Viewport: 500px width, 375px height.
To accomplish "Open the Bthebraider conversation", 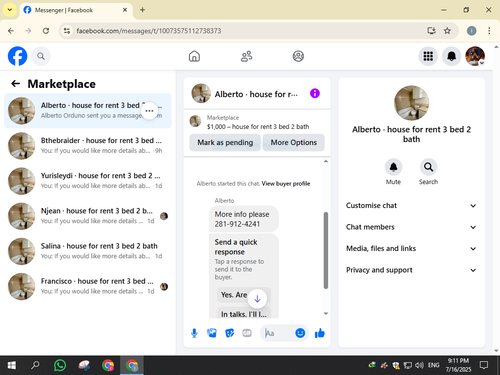I will click(88, 146).
